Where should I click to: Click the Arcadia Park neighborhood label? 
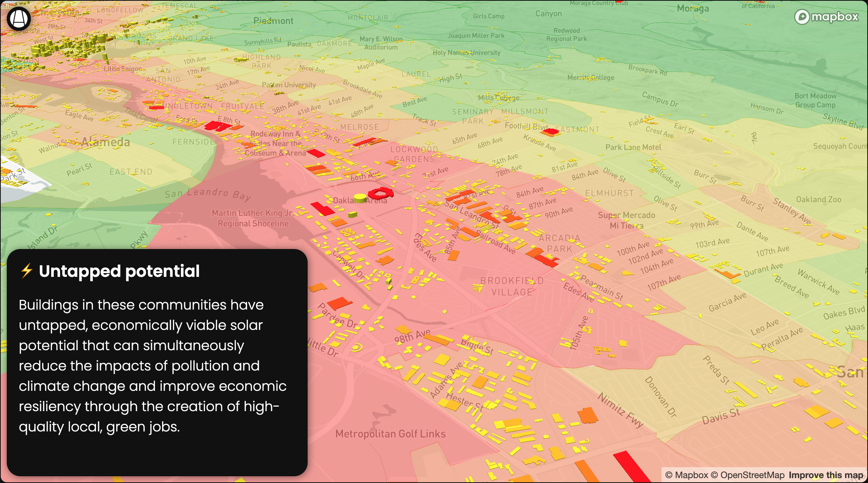560,243
